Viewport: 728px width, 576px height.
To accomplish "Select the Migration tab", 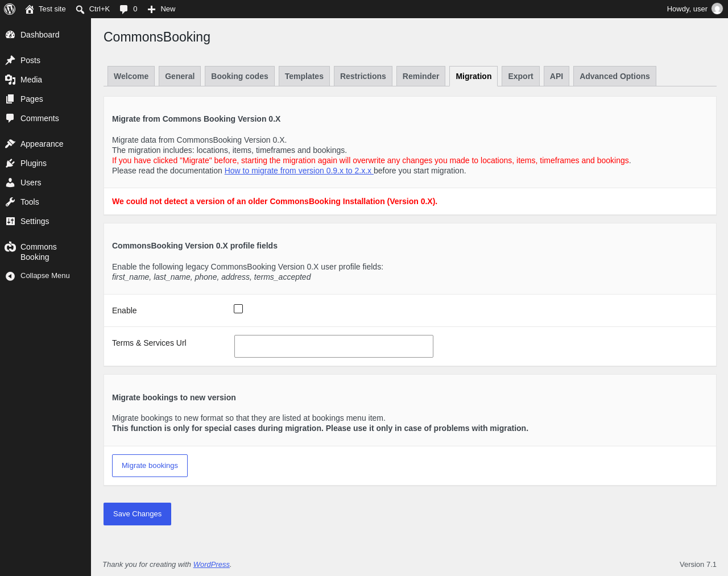I will (x=474, y=76).
